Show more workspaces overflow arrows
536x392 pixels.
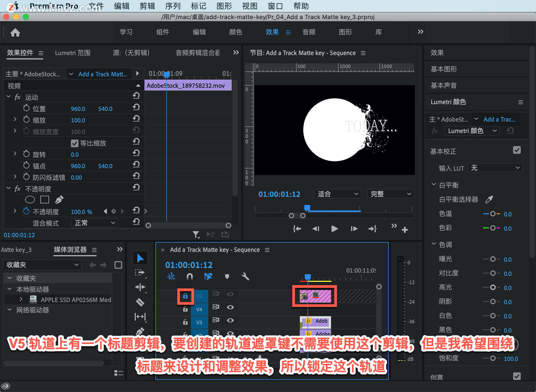(420, 32)
